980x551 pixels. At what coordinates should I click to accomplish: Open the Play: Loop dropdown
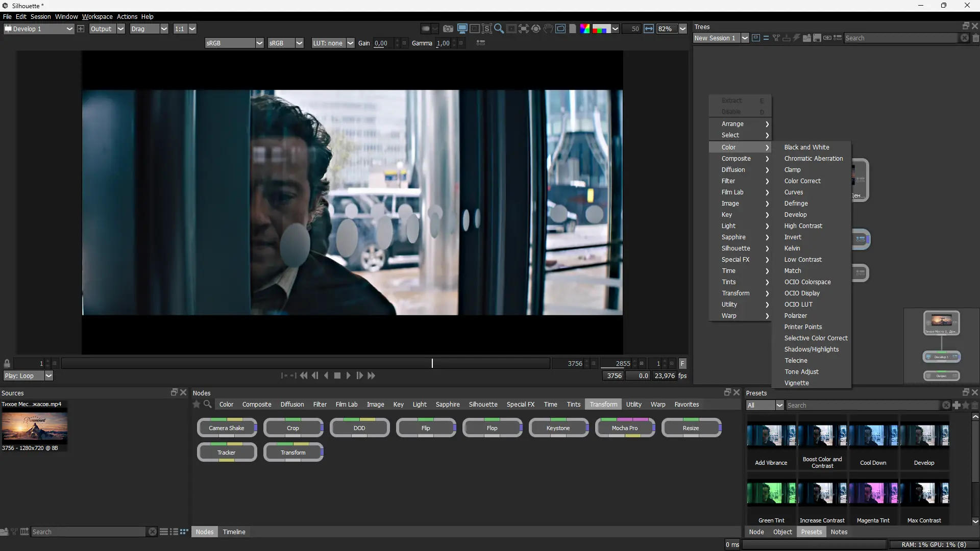pos(48,376)
